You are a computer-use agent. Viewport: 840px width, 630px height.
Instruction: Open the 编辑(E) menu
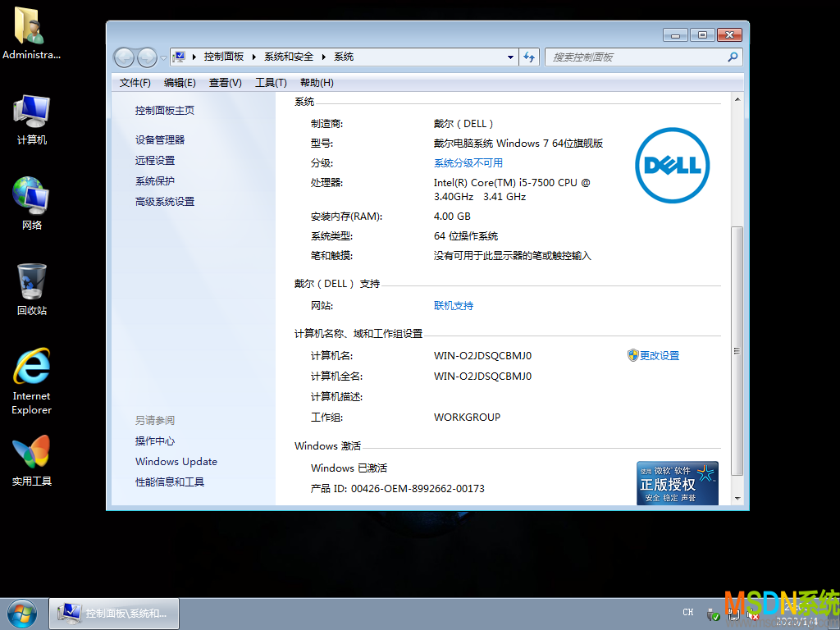coord(180,83)
